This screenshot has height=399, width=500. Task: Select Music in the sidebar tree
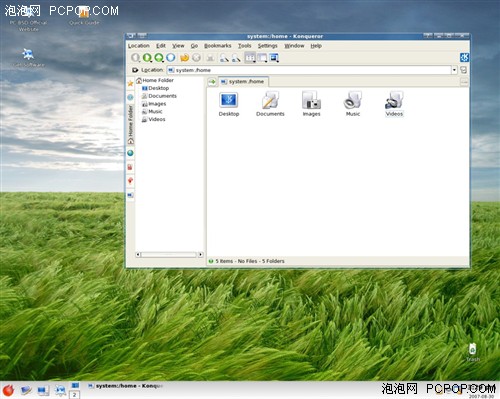pyautogui.click(x=152, y=112)
